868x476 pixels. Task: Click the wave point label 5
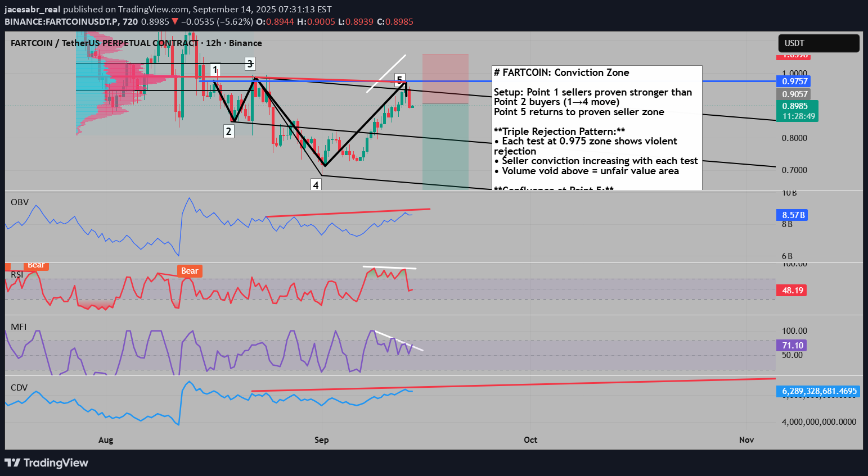[x=399, y=79]
